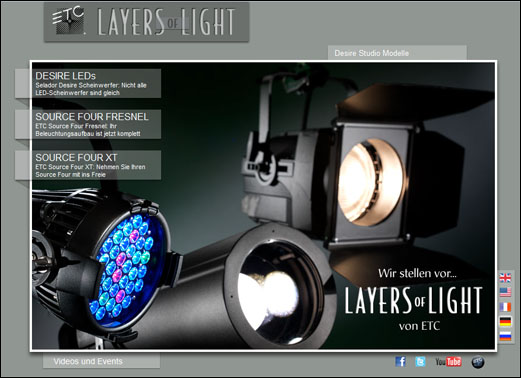Open the Facebook page icon

click(400, 362)
